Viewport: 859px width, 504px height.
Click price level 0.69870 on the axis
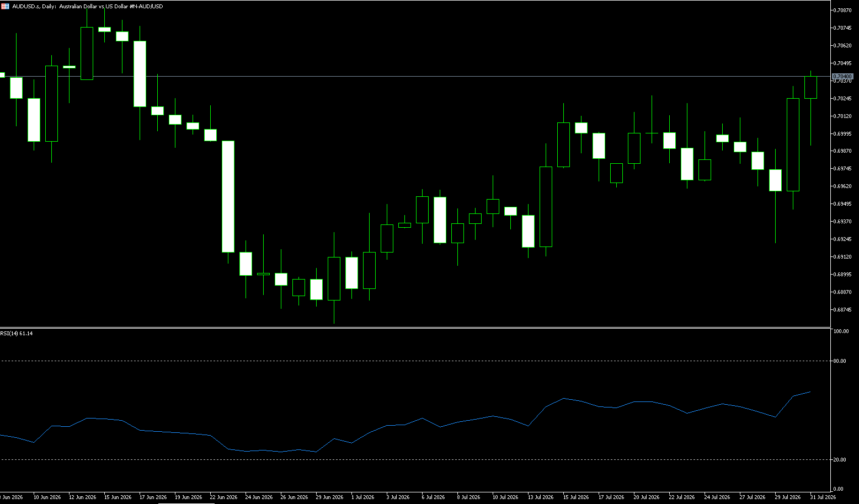tap(843, 151)
